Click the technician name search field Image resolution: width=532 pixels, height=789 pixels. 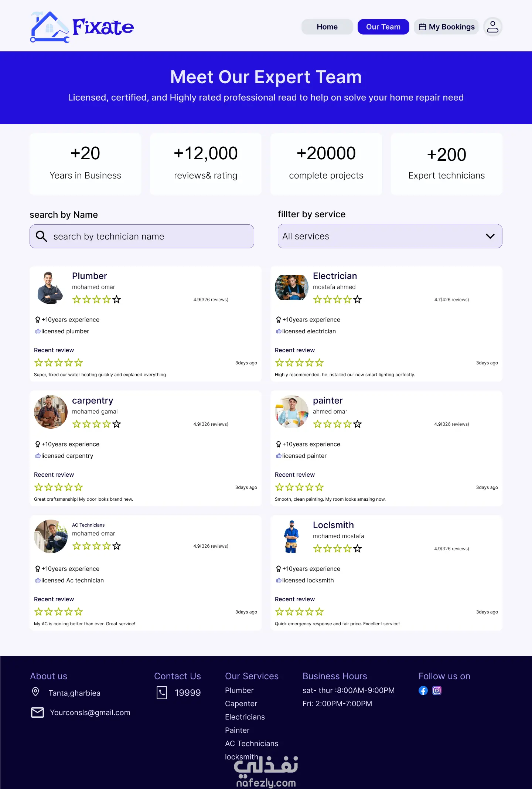(x=148, y=237)
